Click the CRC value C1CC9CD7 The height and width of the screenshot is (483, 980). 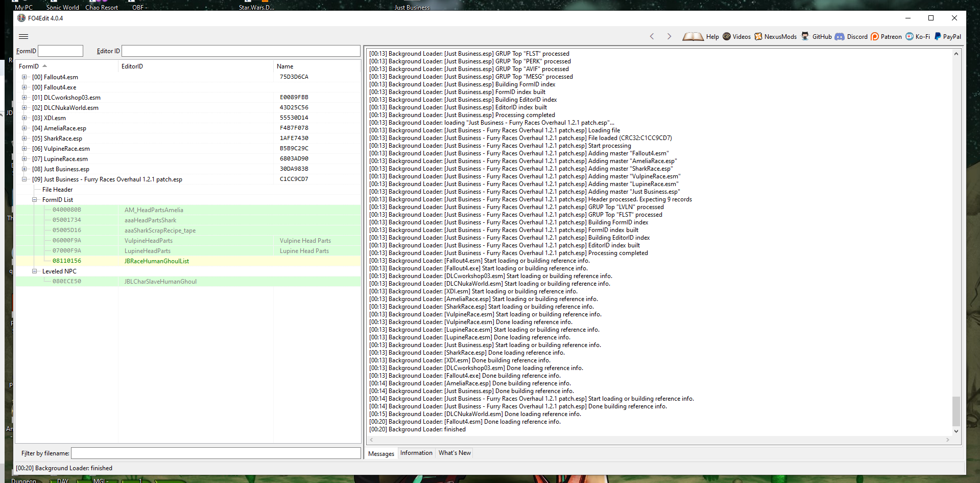tap(294, 179)
